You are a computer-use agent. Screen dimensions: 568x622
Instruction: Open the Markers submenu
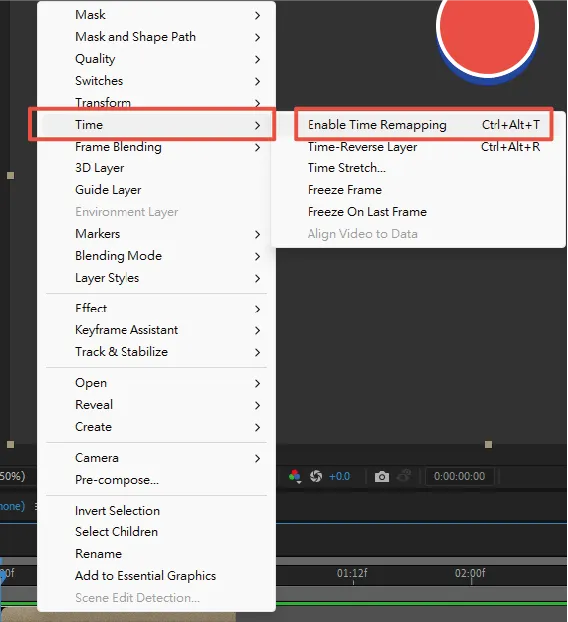(156, 234)
